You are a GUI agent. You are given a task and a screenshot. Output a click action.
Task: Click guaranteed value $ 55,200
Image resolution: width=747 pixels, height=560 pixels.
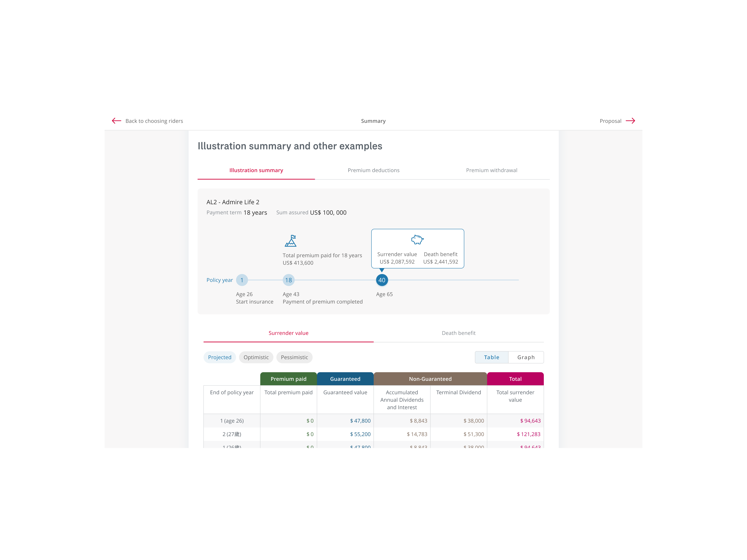[360, 434]
